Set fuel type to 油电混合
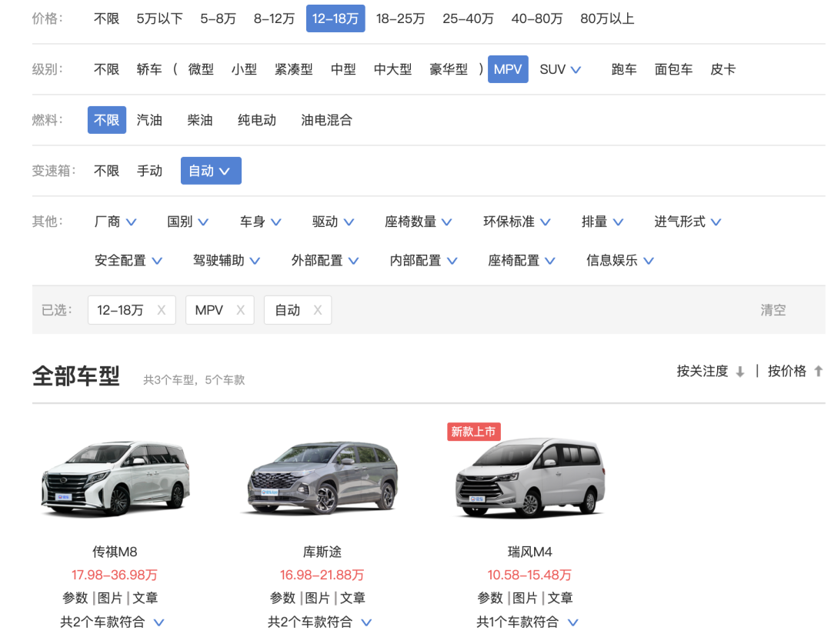The image size is (831, 644). (x=326, y=120)
